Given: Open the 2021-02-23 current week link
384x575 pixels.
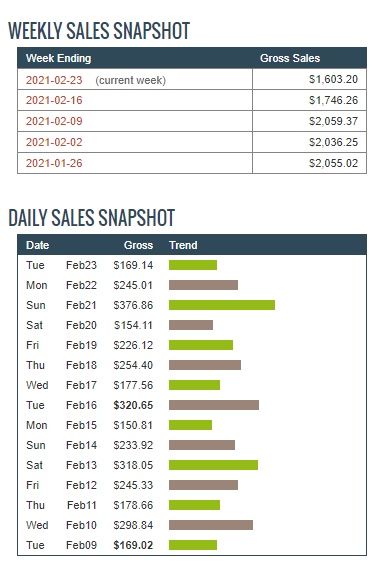Looking at the screenshot, I should tap(54, 80).
